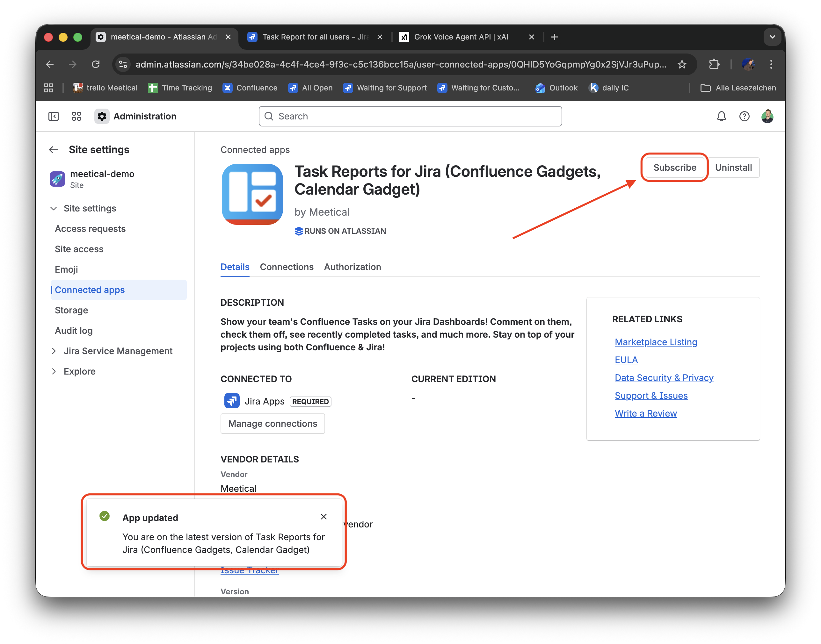Viewport: 821px width, 644px height.
Task: Click the RUNS ON ATLASSIAN badge
Action: (340, 231)
